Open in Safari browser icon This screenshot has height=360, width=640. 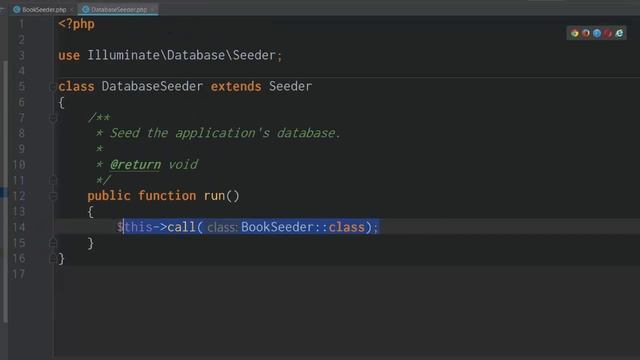(x=597, y=33)
